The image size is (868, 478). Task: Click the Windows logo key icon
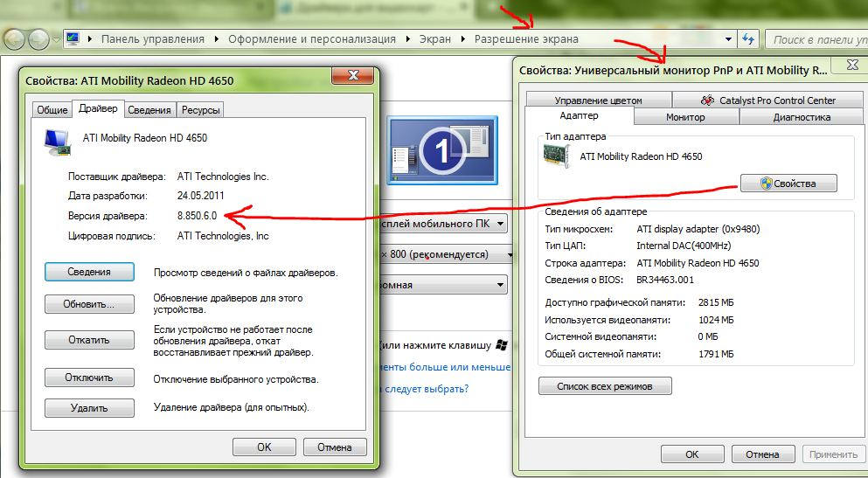click(502, 345)
